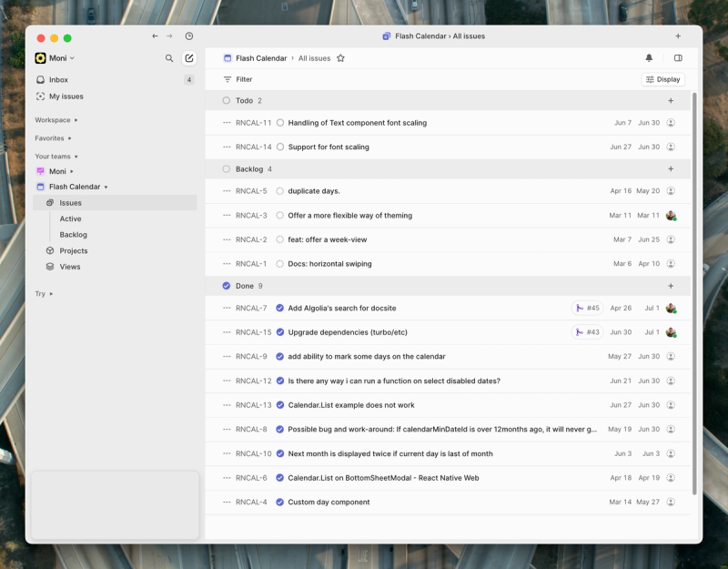Open the Display options
Viewport: 728px width, 569px height.
tap(664, 79)
